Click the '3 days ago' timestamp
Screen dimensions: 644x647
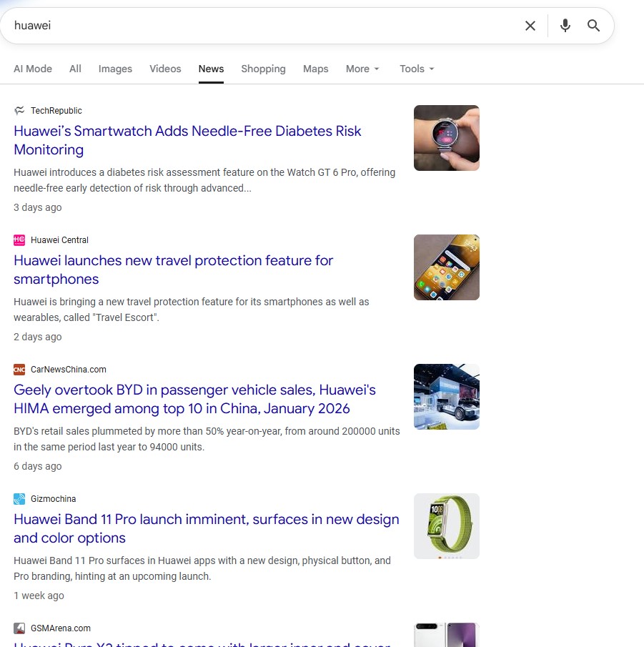38,207
